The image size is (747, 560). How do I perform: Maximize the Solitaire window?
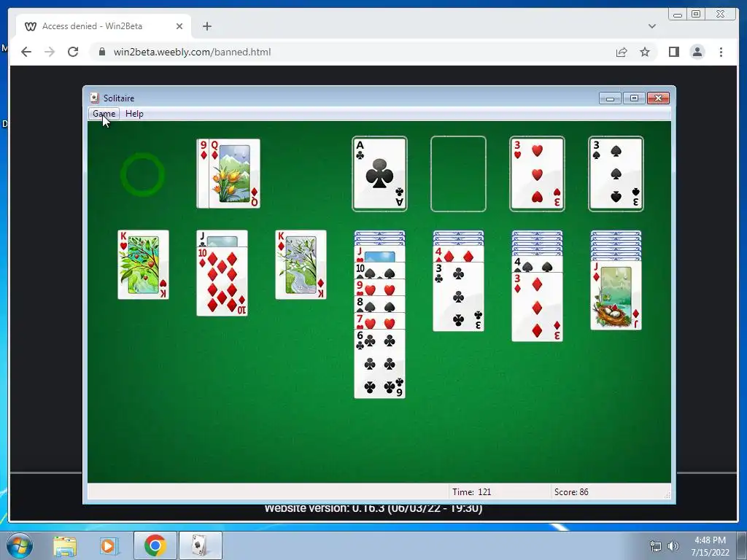(x=634, y=98)
